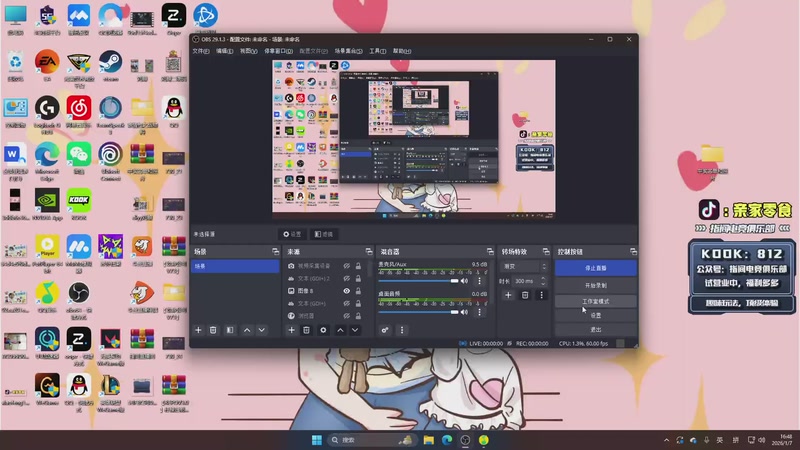800x450 pixels.
Task: Move scene up arrow in 场景 panel
Action: (247, 330)
